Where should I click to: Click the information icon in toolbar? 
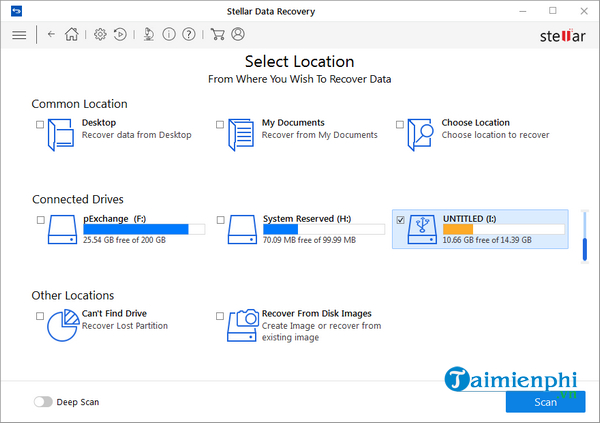170,34
